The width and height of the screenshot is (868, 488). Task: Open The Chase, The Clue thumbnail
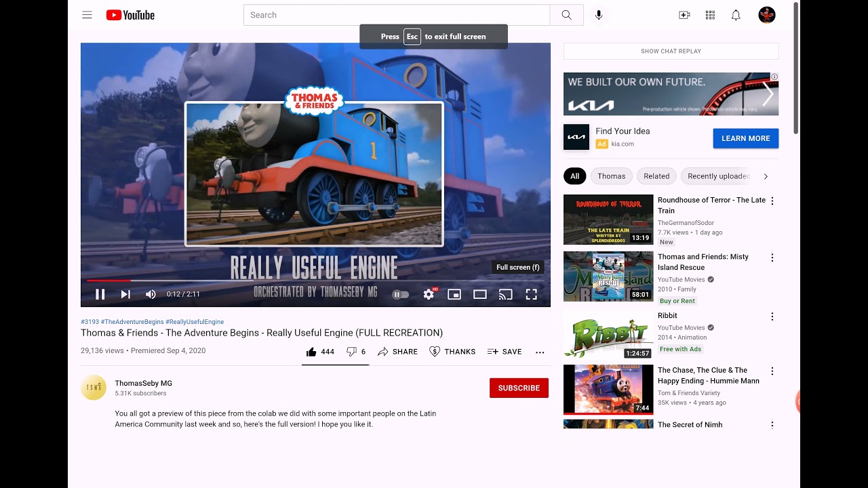coord(608,390)
